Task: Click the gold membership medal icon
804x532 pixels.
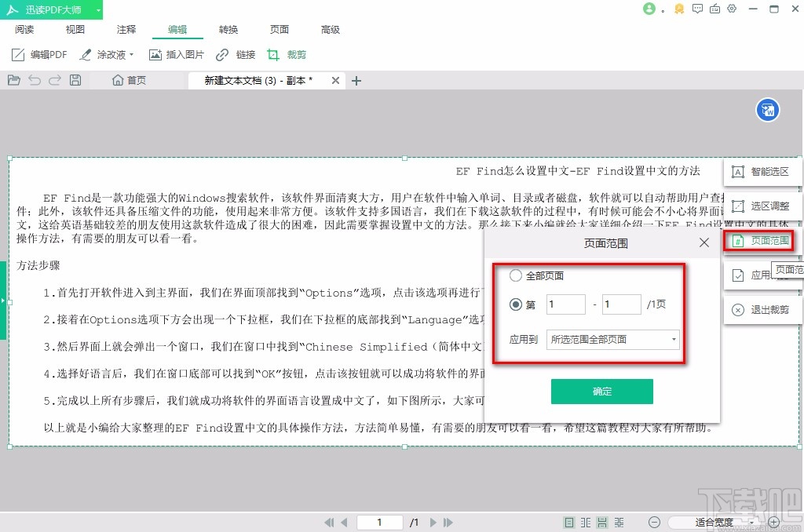Action: click(x=679, y=9)
